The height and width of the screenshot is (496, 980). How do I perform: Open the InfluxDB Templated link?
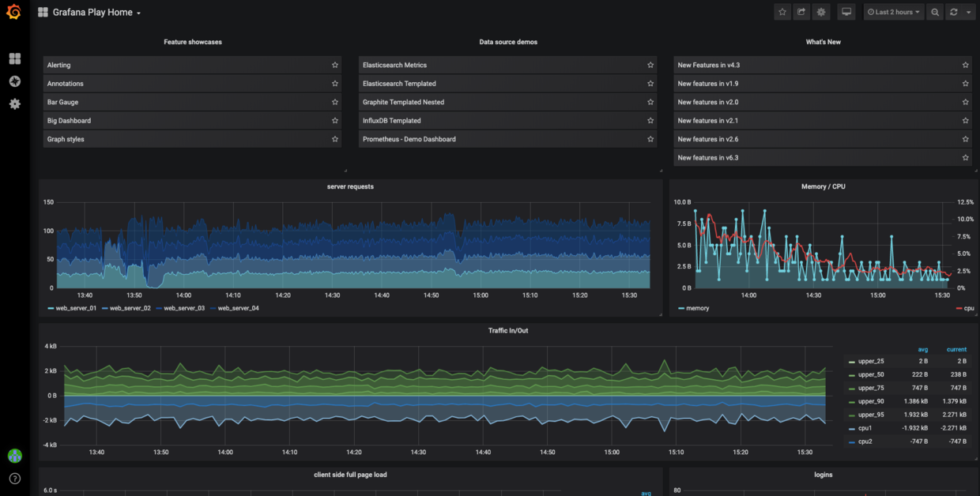tap(507, 121)
